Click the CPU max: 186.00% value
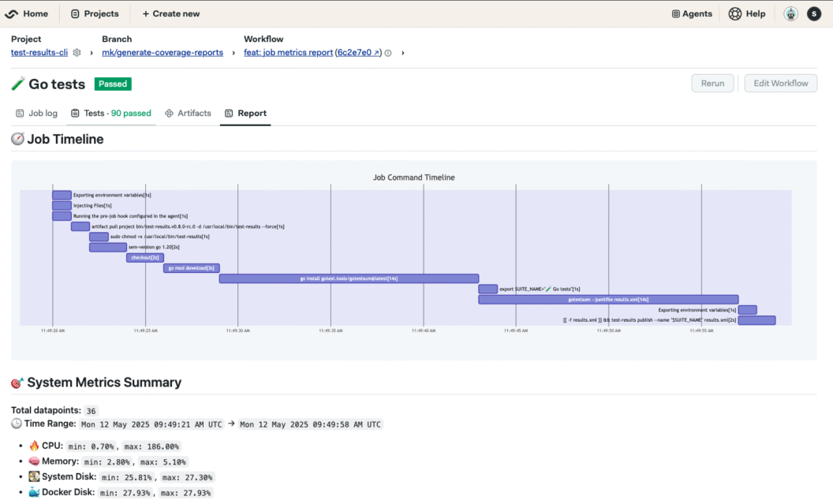 tap(151, 446)
